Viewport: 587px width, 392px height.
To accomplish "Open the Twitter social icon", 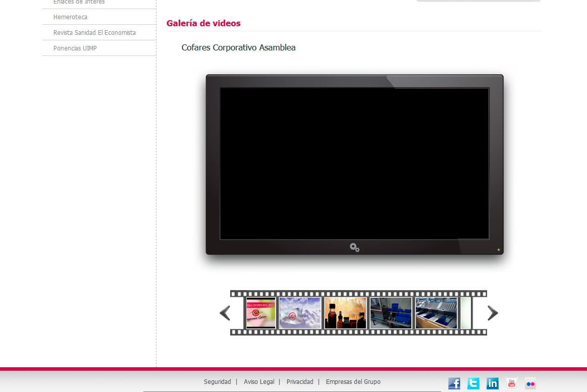I will (473, 383).
